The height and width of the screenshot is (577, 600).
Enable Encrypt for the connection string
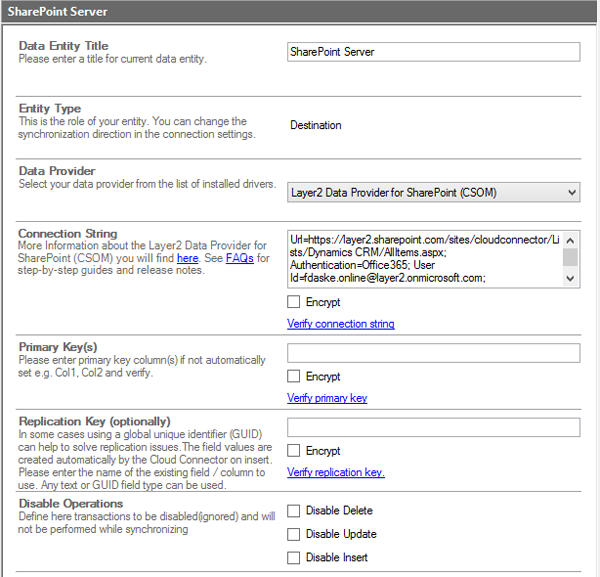(x=294, y=302)
